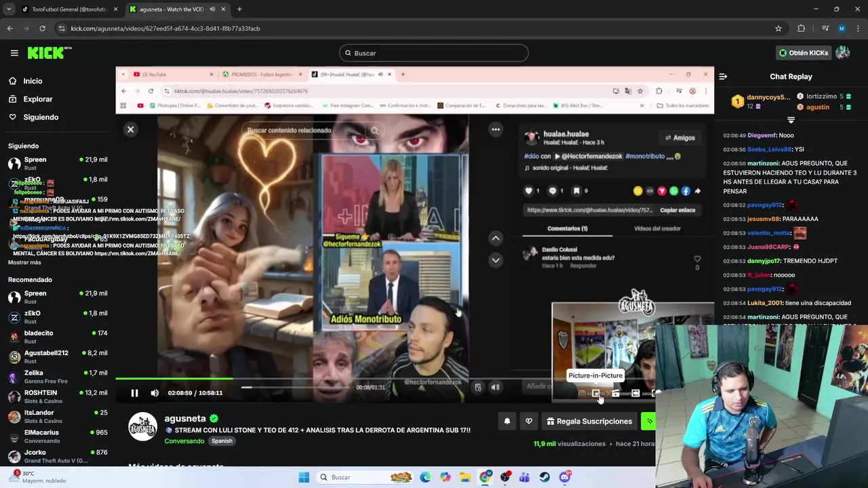
Task: Click username jesusmv88 in chat
Action: (763, 219)
